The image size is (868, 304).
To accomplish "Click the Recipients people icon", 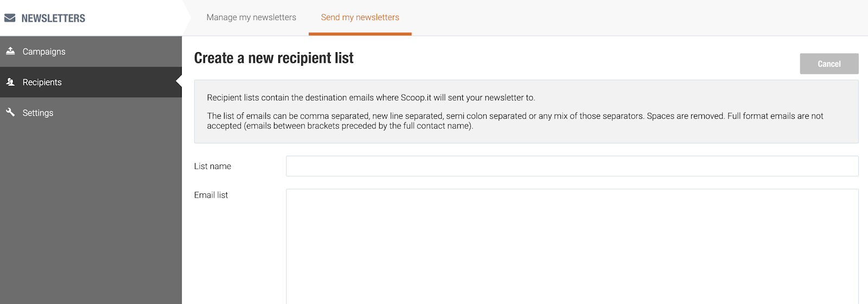I will tap(10, 82).
